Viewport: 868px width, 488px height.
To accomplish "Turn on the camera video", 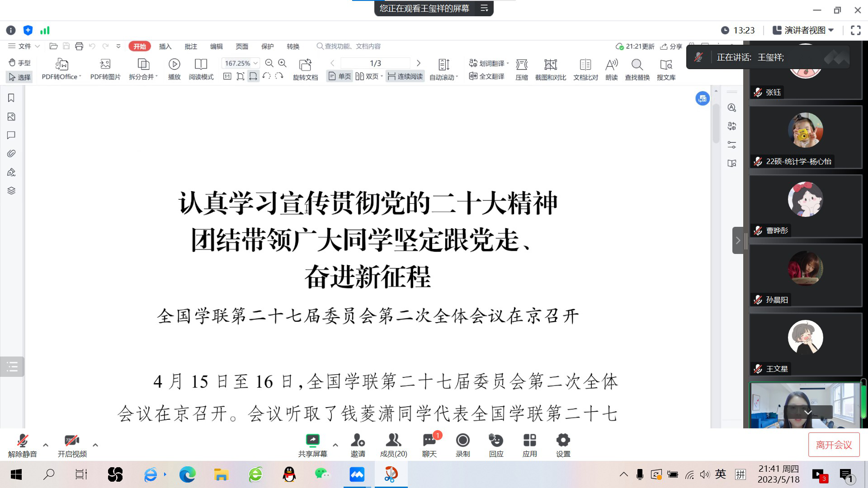I will click(x=72, y=441).
